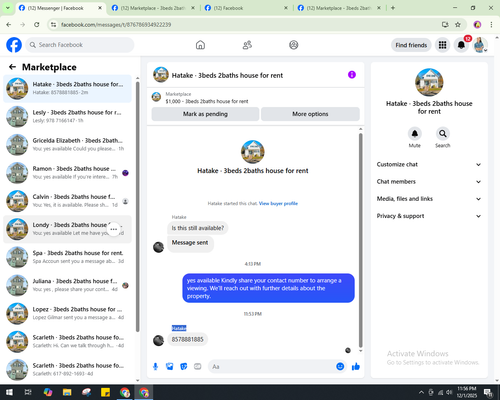Click the message pane scrollbar
Image resolution: width=500 pixels, height=400 pixels.
pos(360,240)
